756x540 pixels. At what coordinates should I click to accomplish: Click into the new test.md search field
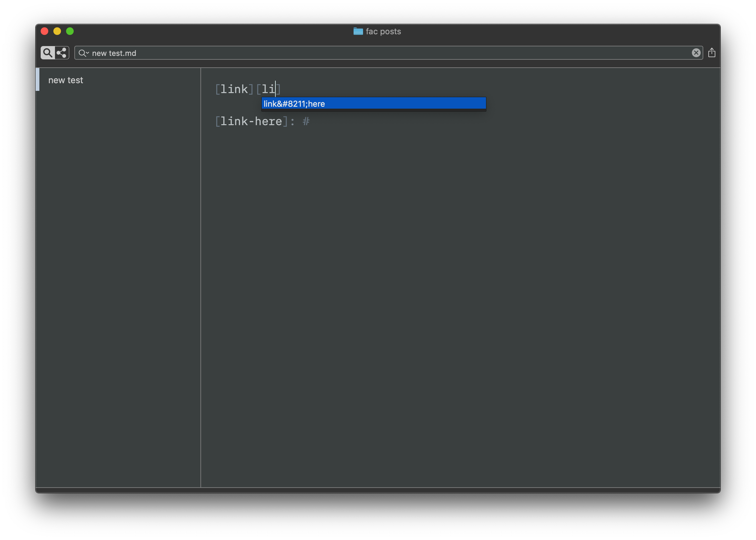366,53
